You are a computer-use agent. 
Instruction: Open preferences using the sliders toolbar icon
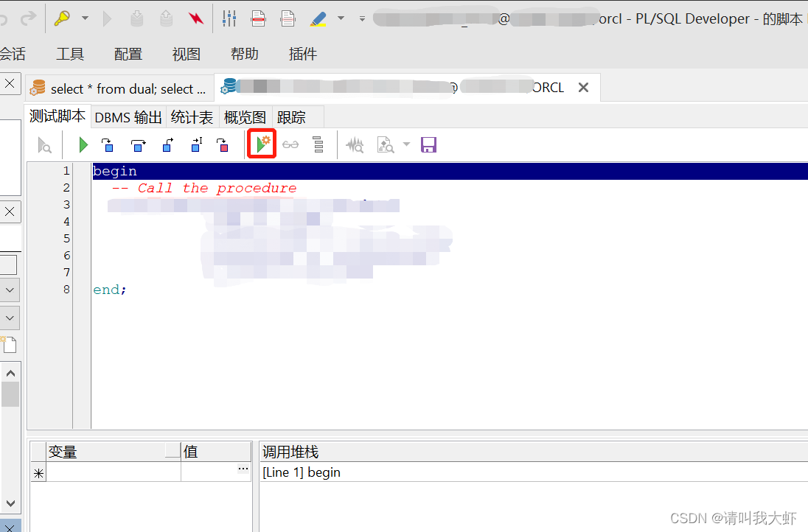point(229,18)
